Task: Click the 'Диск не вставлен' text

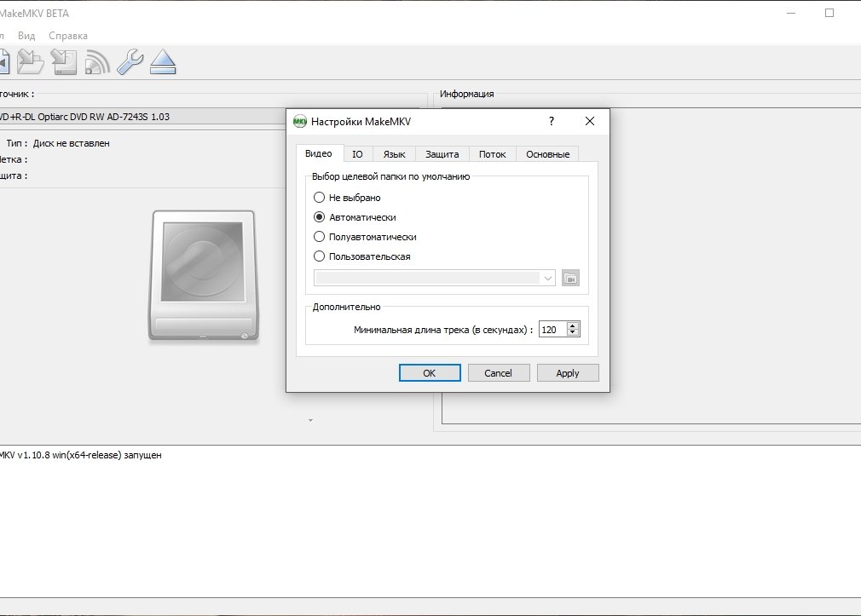Action: [72, 143]
